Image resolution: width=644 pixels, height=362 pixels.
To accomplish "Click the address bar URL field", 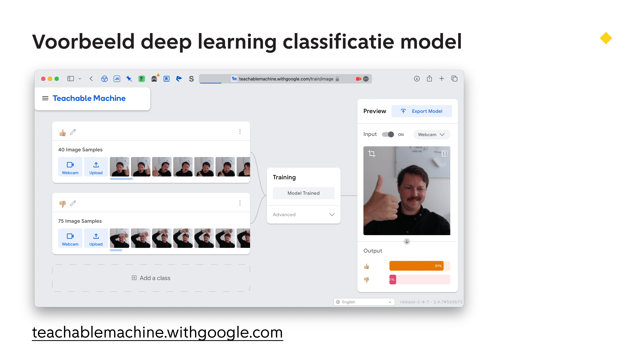I will pyautogui.click(x=285, y=79).
